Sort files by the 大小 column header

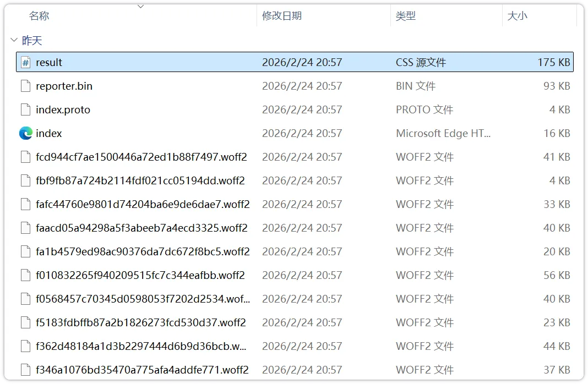[x=516, y=16]
